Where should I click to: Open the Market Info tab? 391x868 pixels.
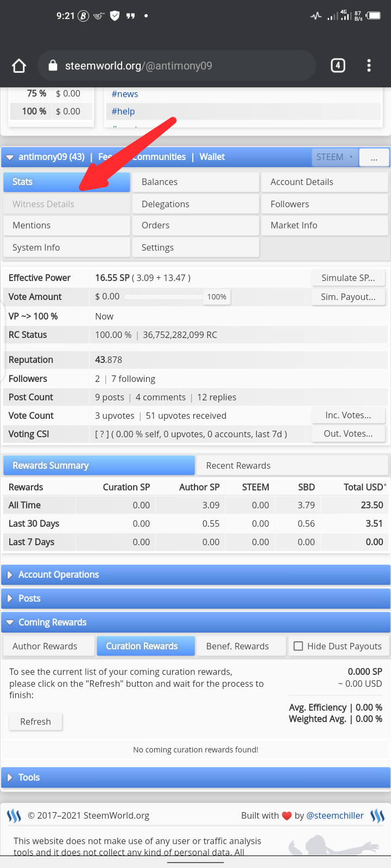(x=325, y=225)
